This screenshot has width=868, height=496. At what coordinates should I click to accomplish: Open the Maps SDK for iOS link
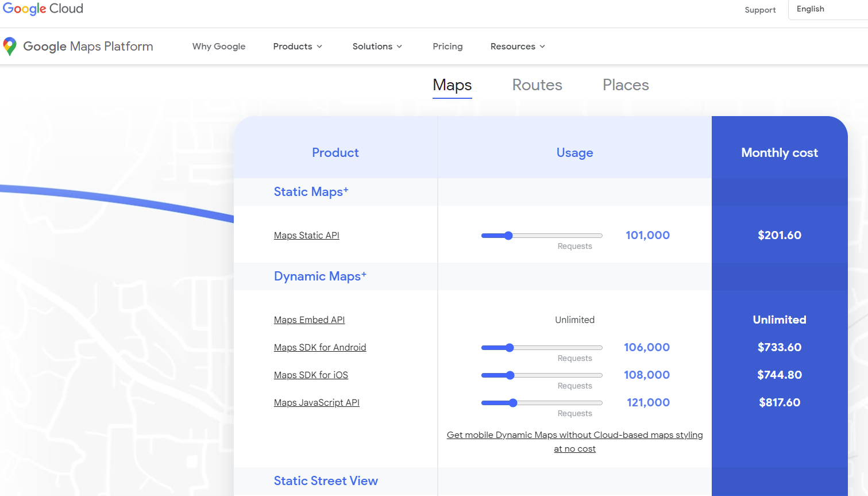pyautogui.click(x=311, y=375)
